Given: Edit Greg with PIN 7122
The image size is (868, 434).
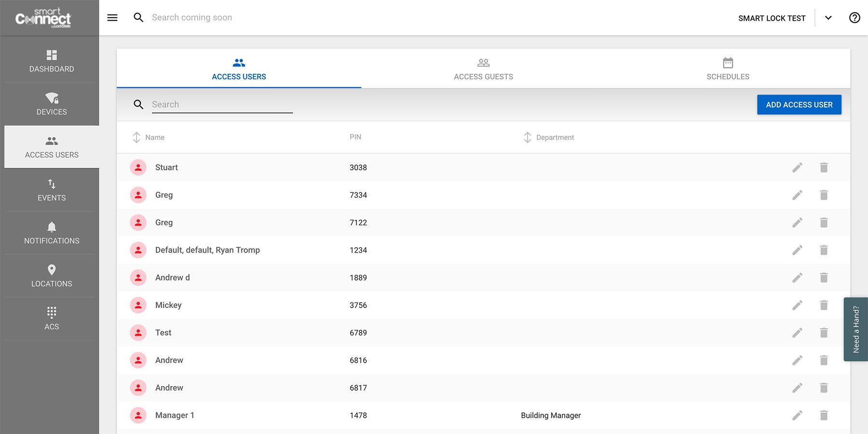Looking at the screenshot, I should click(x=797, y=222).
